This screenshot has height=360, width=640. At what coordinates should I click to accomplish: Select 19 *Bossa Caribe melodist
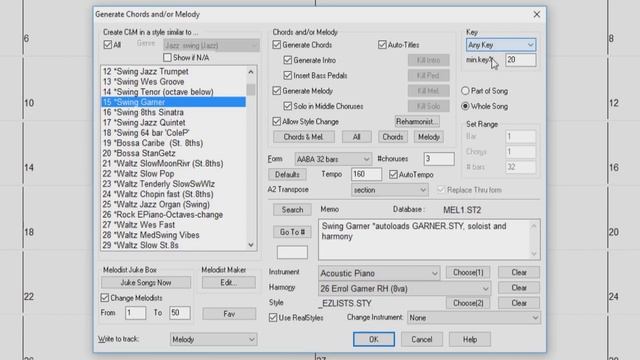[x=173, y=143]
